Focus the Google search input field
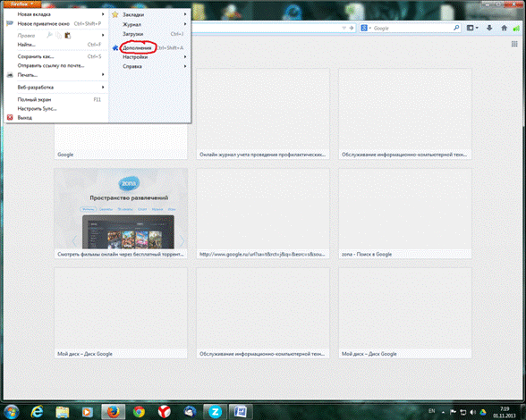 point(411,29)
